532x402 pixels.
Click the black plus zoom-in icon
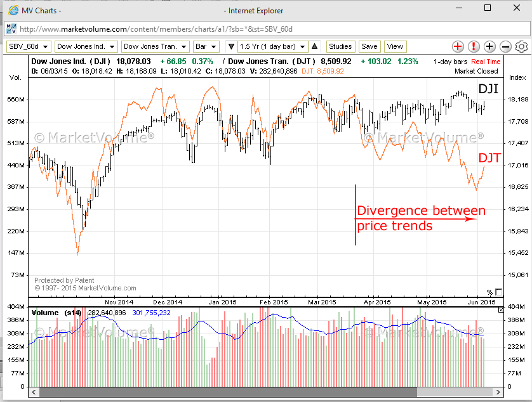point(489,47)
